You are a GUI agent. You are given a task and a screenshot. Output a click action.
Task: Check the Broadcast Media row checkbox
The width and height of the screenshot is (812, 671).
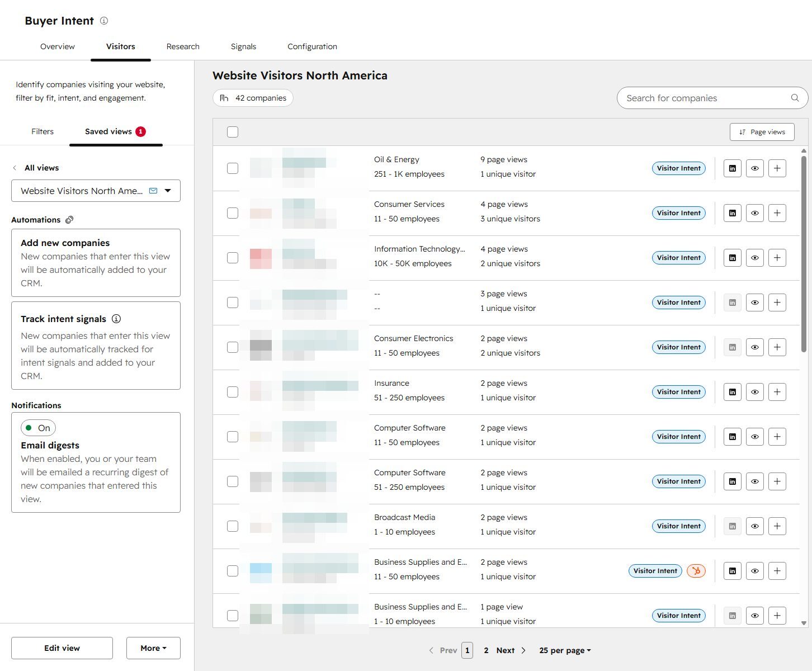(233, 526)
